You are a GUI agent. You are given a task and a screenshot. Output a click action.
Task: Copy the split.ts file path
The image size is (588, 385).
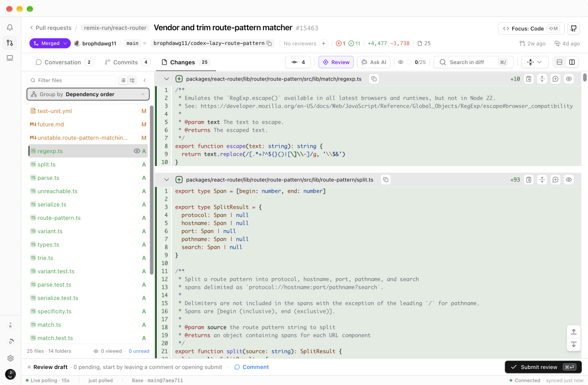(386, 180)
